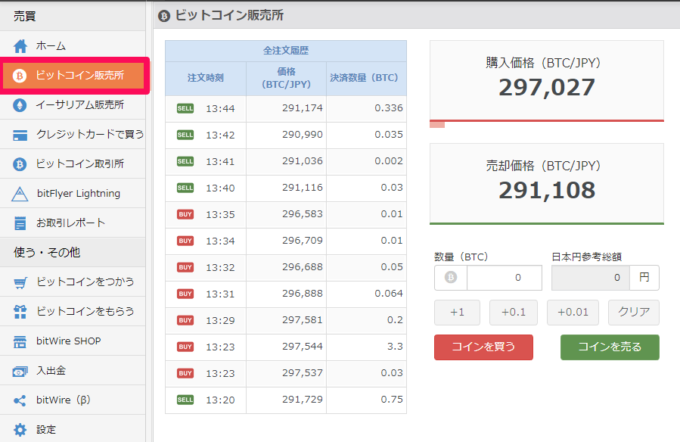The image size is (680, 442).
Task: Click the green コインを売る sell button
Action: pos(610,347)
